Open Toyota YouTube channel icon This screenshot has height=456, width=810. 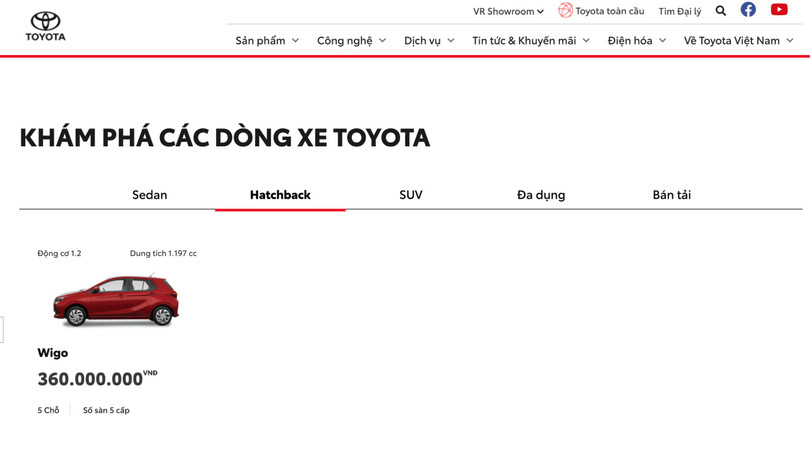click(779, 10)
